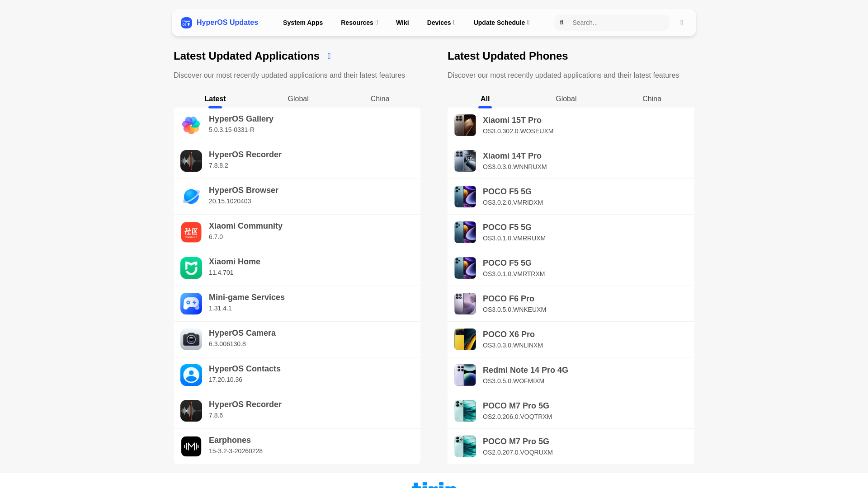Image resolution: width=868 pixels, height=488 pixels.
Task: Open Redmi Note 14 Pro 4G thumbnail
Action: 465,375
